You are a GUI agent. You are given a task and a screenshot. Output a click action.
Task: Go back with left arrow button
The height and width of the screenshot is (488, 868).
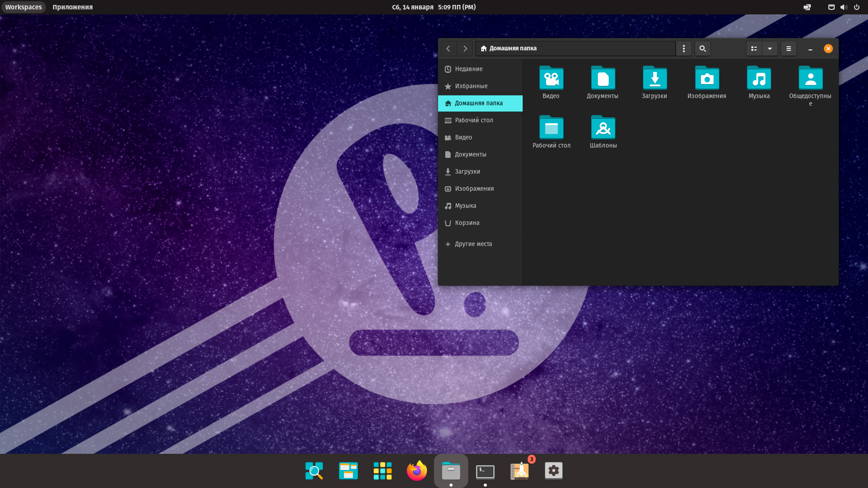click(x=448, y=49)
